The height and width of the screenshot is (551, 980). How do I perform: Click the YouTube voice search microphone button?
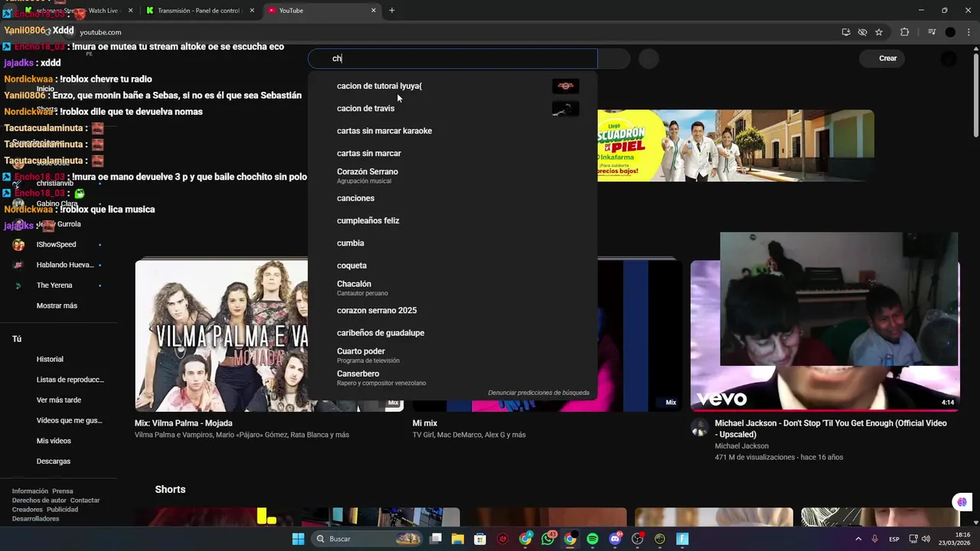point(648,58)
